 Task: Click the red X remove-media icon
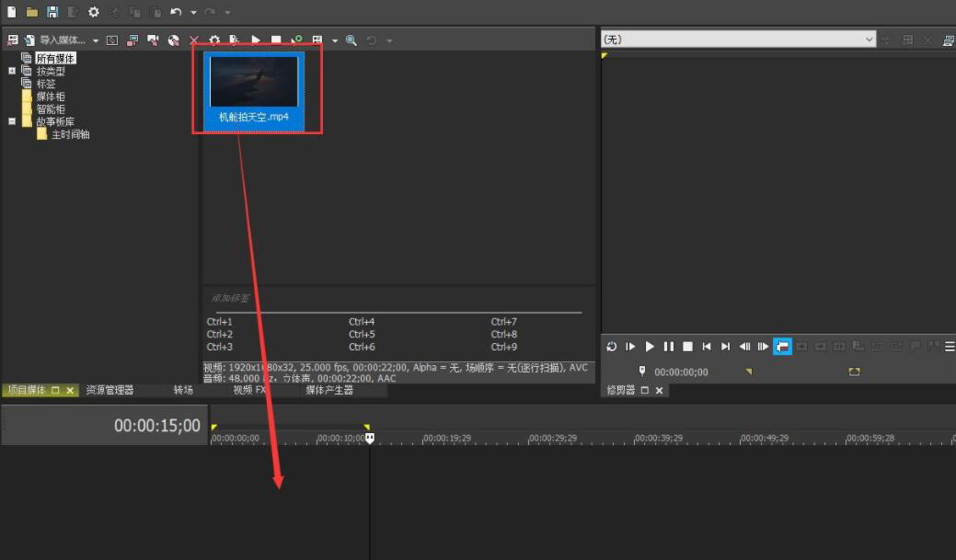coord(194,40)
